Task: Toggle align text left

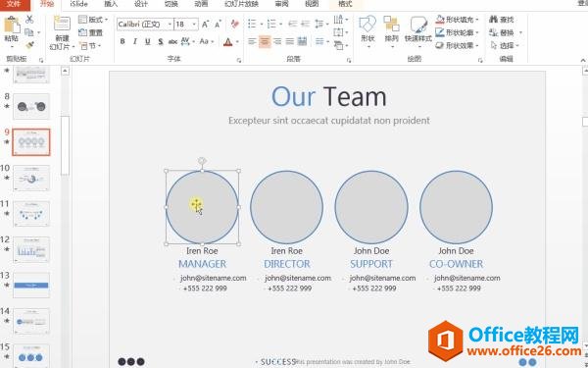Action: click(253, 41)
